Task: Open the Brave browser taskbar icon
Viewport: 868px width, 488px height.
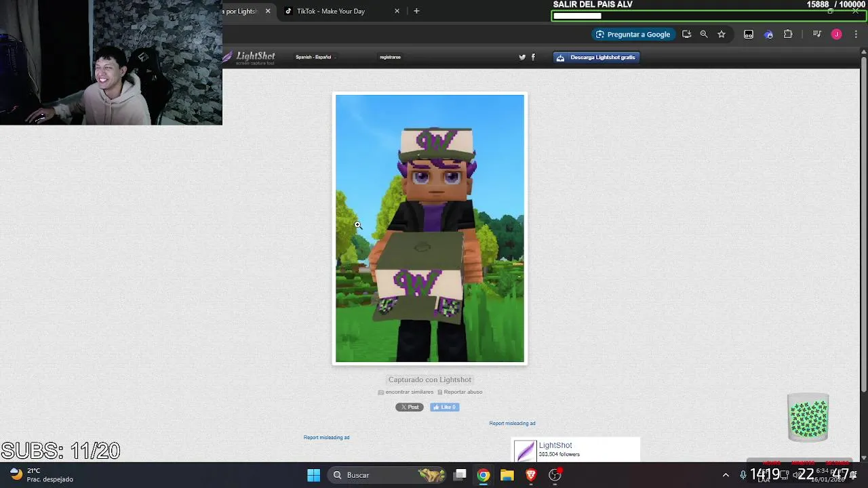Action: click(x=531, y=475)
